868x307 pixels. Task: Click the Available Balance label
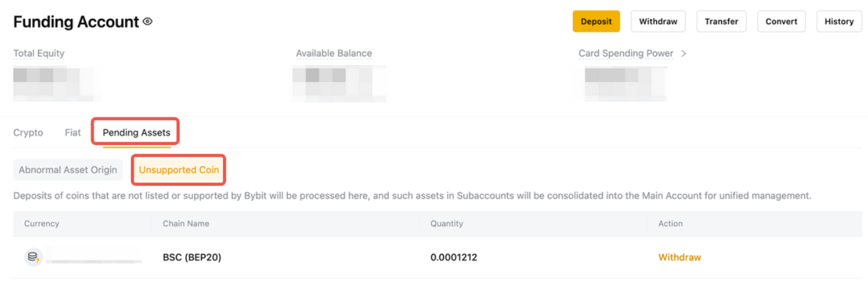(x=334, y=54)
